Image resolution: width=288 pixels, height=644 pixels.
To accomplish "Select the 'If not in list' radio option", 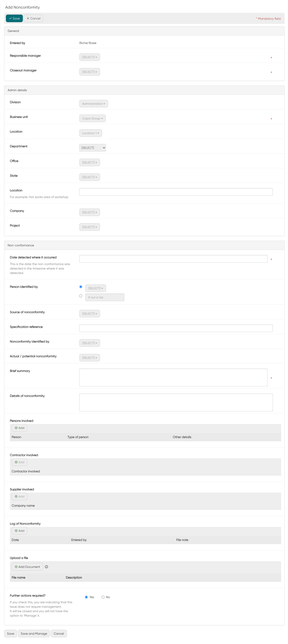I will click(81, 296).
